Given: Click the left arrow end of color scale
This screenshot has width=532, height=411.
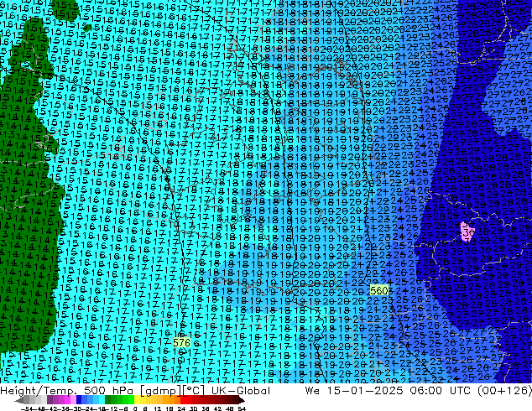Looking at the screenshot, I should pos(18,401).
